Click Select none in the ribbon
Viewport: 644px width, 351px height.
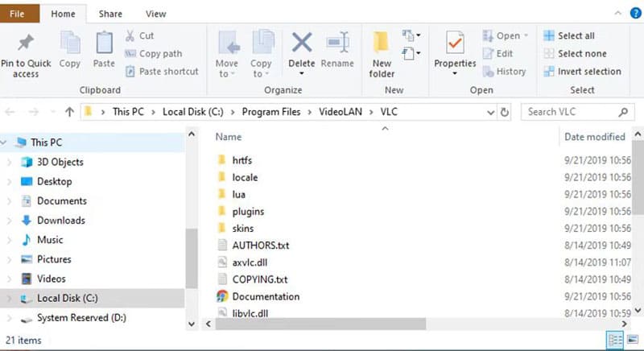point(575,54)
